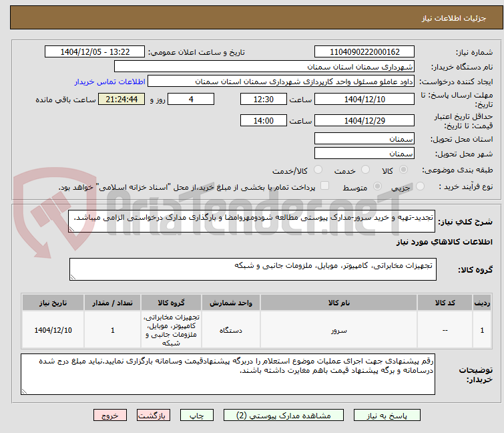This screenshot has width=504, height=433.
Task: Click the پاسخ به نیاز button
Action: click(387, 416)
